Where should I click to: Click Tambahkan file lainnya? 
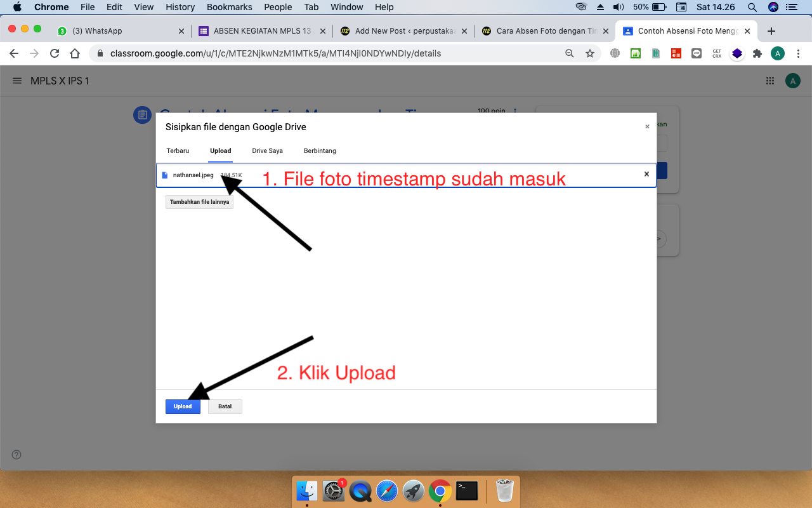coord(199,201)
